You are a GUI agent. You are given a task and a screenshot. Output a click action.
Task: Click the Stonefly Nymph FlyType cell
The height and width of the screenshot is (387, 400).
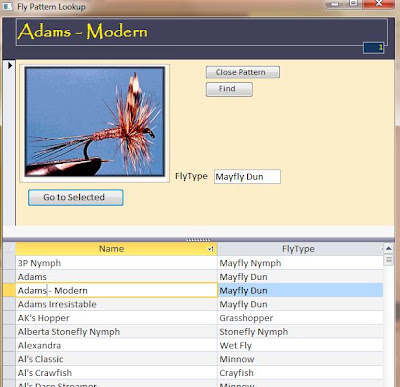pyautogui.click(x=300, y=331)
